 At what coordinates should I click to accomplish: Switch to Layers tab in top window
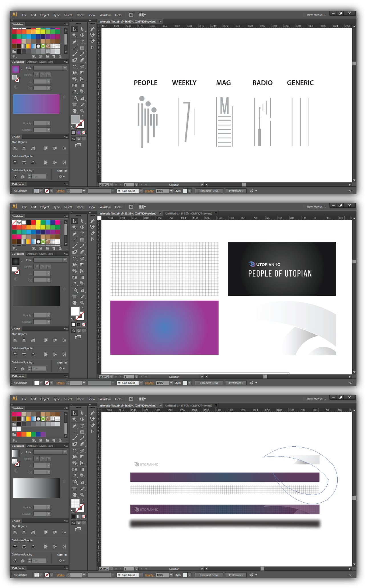point(43,62)
